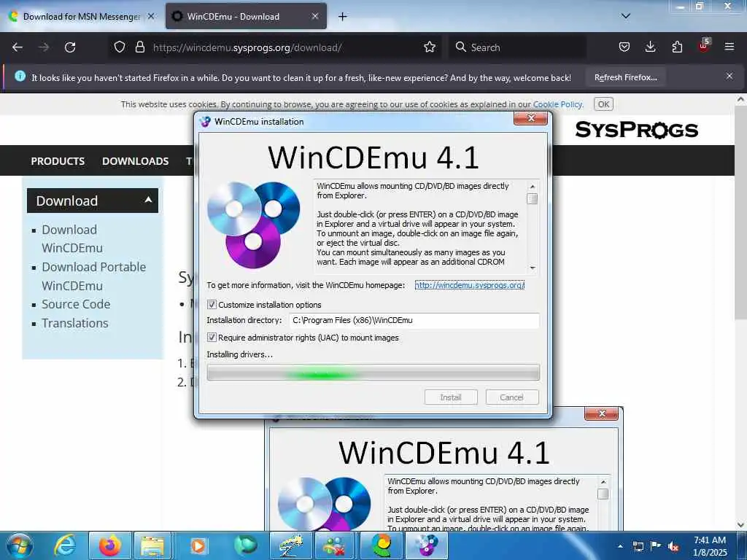Click the installer description scrollbar thumb
Viewport: 747px width, 560px height.
533,198
